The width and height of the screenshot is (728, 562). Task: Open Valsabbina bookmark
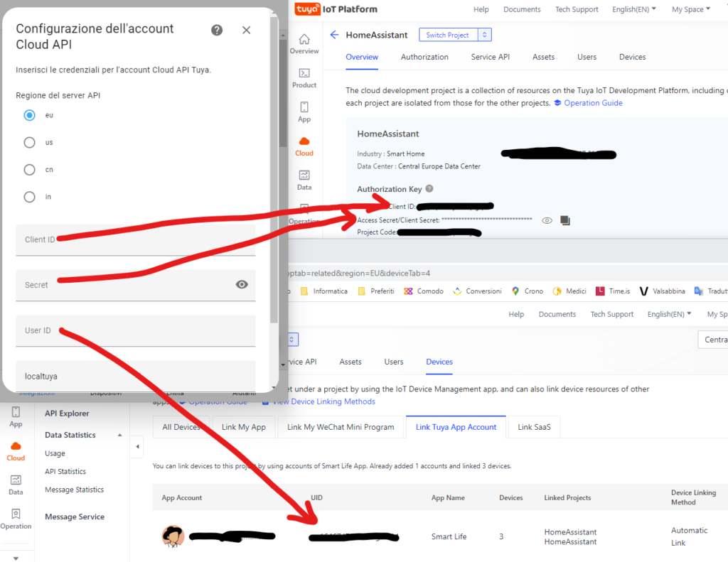coord(662,291)
